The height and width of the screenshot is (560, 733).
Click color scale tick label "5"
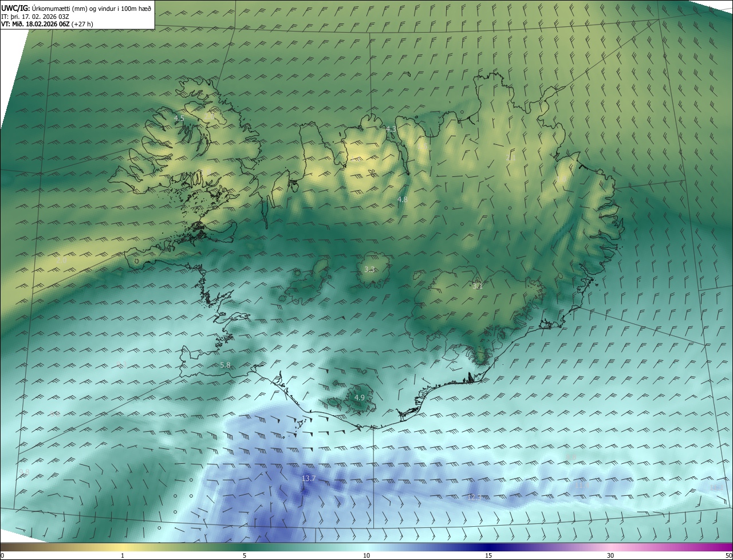(245, 556)
